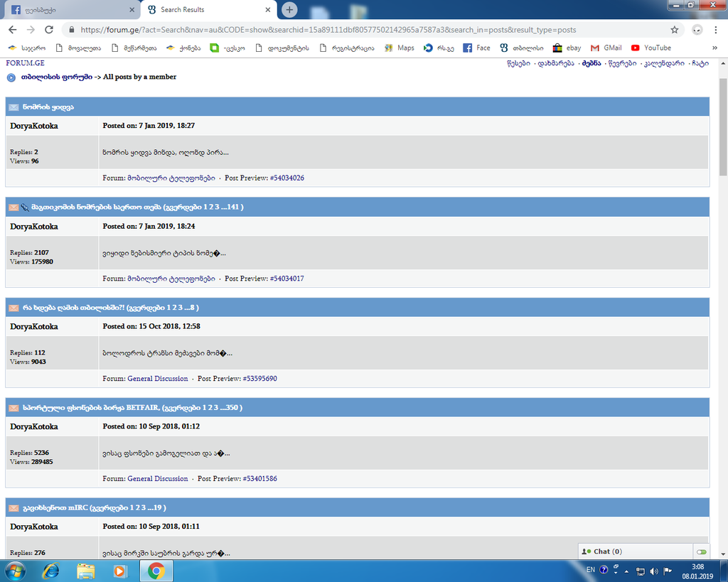The image size is (728, 582).
Task: Close the Search Results tab
Action: 268,9
